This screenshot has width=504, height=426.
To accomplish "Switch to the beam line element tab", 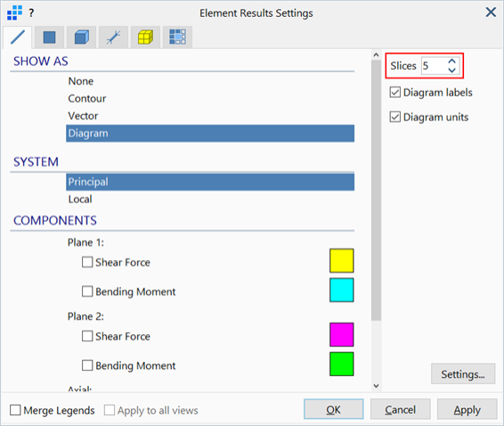I will [x=18, y=37].
